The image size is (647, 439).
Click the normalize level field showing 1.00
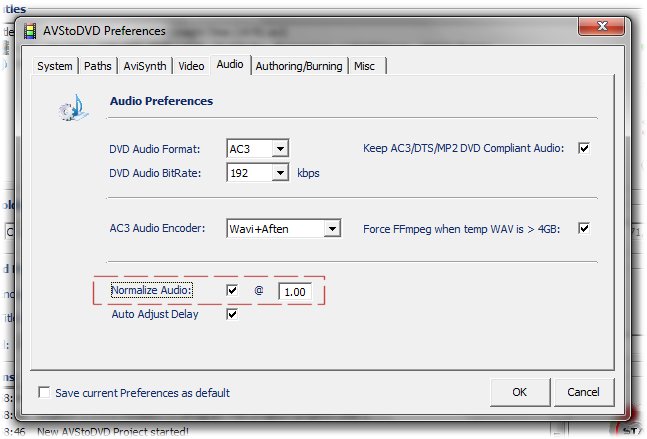(295, 292)
